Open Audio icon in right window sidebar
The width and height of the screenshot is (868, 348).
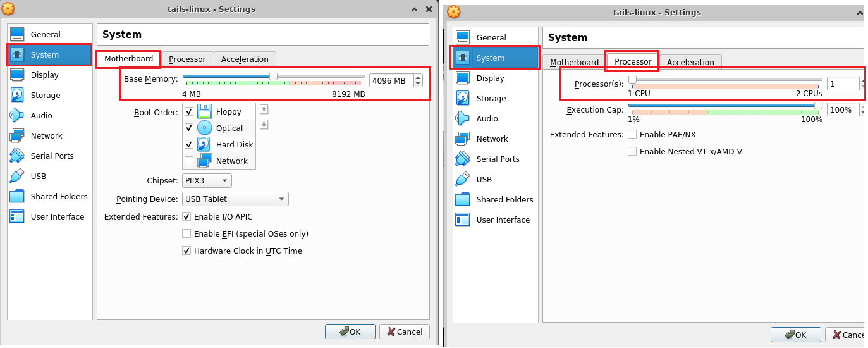[x=463, y=118]
